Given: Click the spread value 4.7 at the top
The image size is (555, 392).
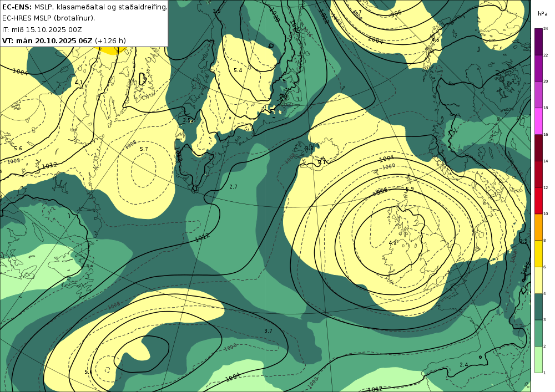Looking at the screenshot, I should click(357, 12).
